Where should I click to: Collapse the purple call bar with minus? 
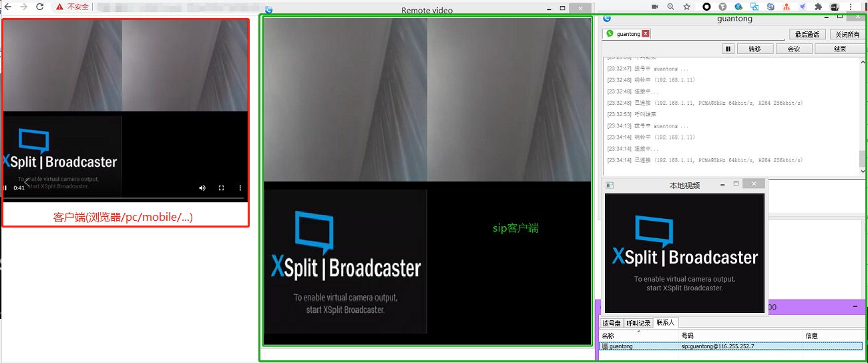pos(856,307)
